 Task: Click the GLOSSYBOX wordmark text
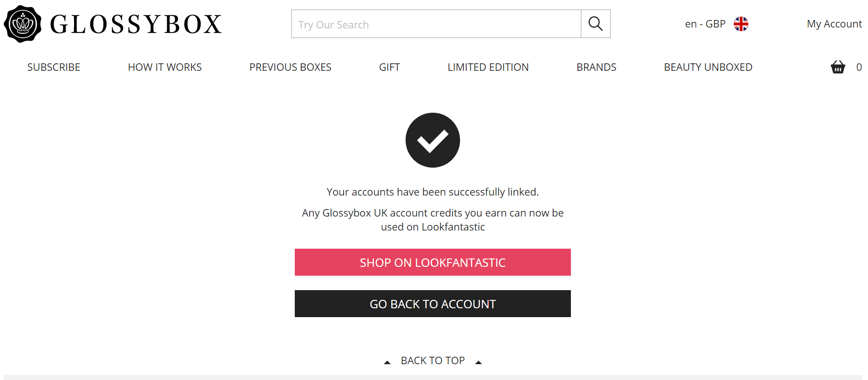pos(136,24)
